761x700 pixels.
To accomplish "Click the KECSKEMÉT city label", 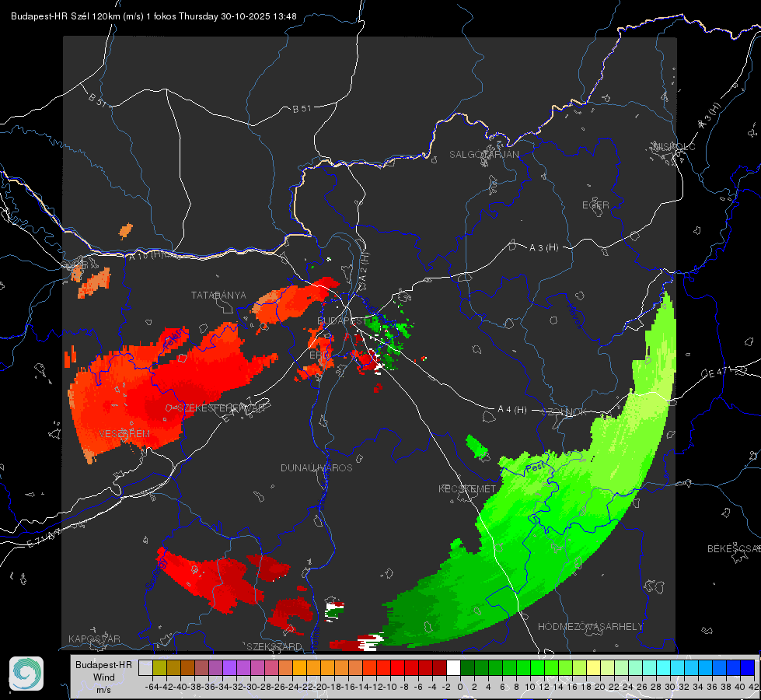I will pyautogui.click(x=467, y=488).
